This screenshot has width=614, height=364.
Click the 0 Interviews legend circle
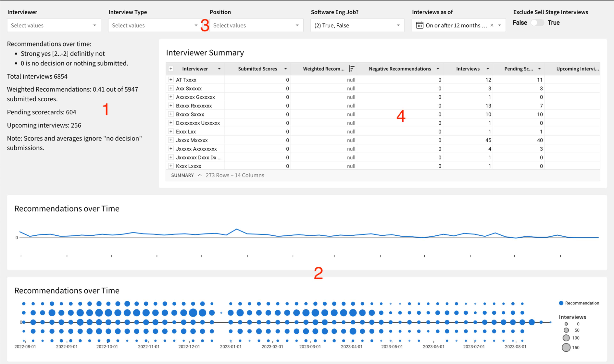point(566,324)
